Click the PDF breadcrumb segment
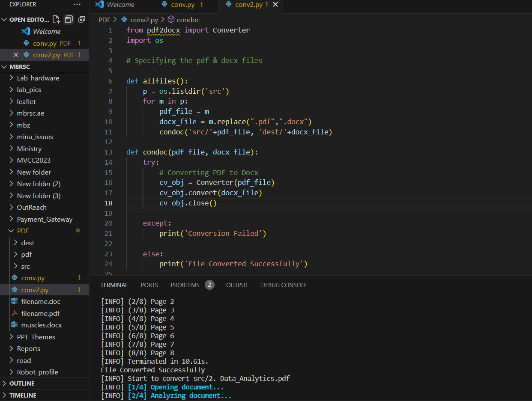Image resolution: width=532 pixels, height=401 pixels. [x=104, y=20]
